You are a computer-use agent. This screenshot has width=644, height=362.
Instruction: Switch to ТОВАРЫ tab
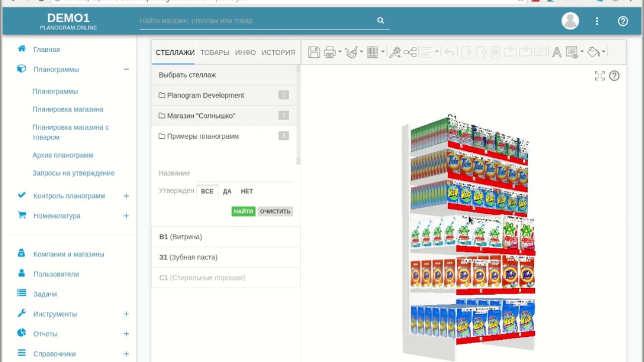tap(215, 52)
